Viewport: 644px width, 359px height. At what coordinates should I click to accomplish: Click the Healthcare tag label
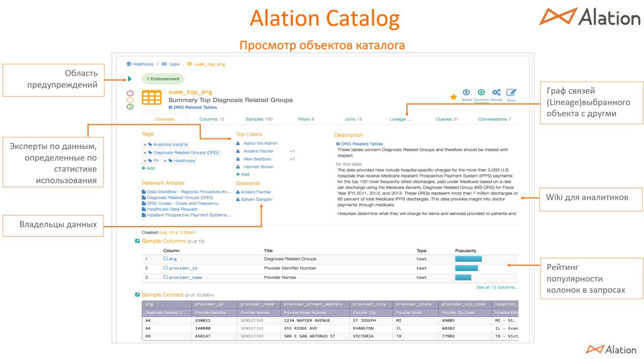click(x=185, y=161)
